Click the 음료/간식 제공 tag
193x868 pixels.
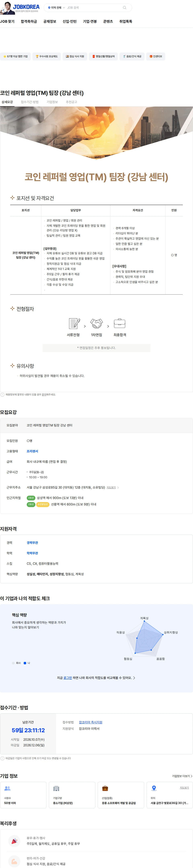(x=132, y=57)
